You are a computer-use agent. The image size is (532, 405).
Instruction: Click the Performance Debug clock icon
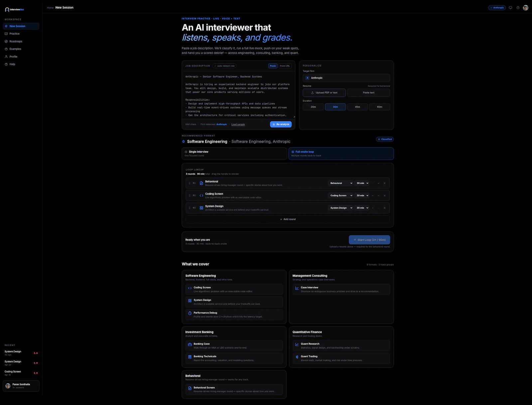point(190,313)
